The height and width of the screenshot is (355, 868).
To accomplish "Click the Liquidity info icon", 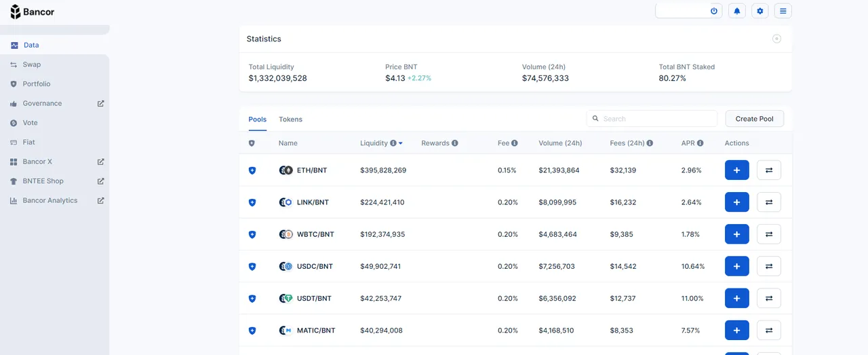I will coord(393,143).
